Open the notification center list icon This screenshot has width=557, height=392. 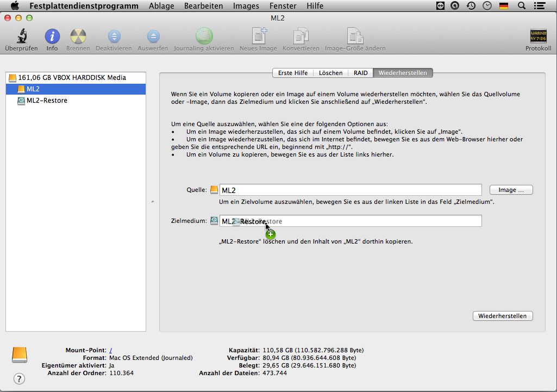pos(540,5)
